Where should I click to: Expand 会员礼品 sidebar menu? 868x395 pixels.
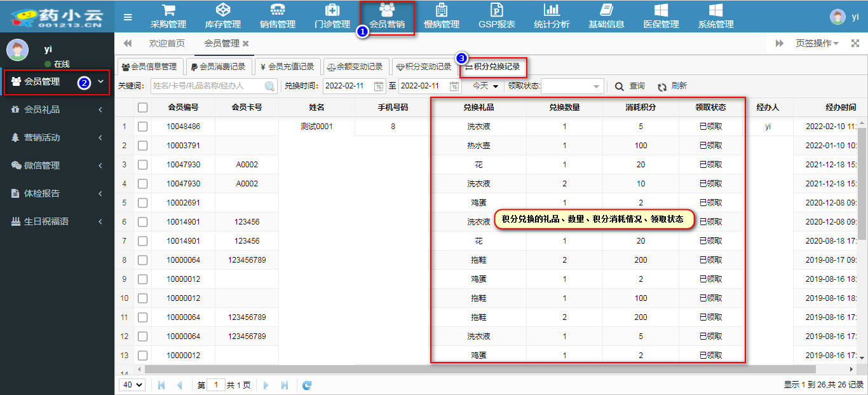tap(57, 109)
